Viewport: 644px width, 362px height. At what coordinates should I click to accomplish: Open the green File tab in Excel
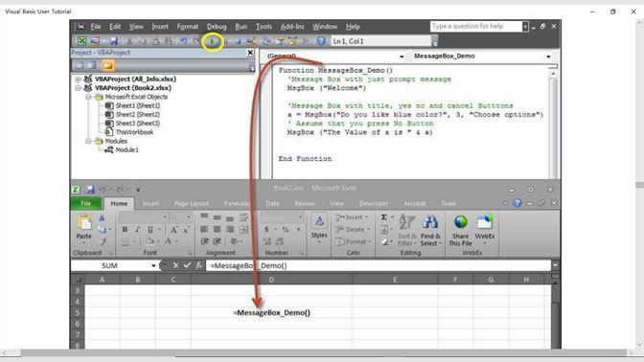(86, 204)
